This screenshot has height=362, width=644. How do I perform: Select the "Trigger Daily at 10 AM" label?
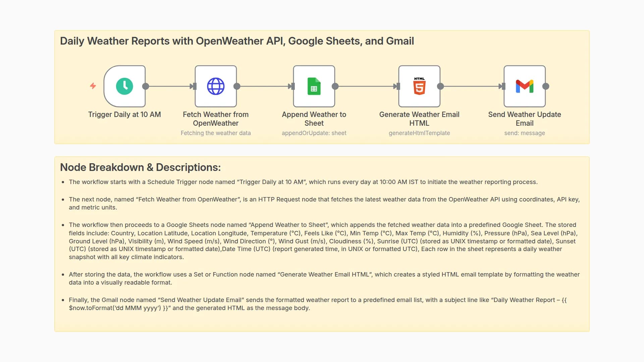(x=124, y=115)
